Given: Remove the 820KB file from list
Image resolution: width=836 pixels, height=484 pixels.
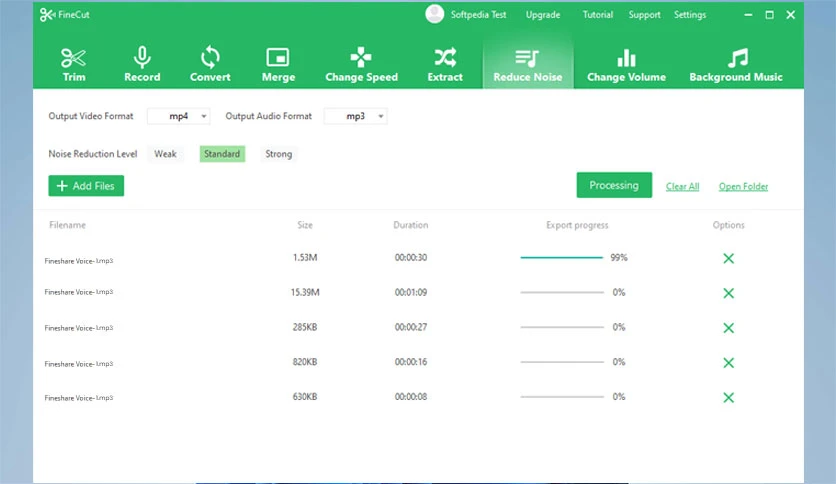Looking at the screenshot, I should [728, 363].
